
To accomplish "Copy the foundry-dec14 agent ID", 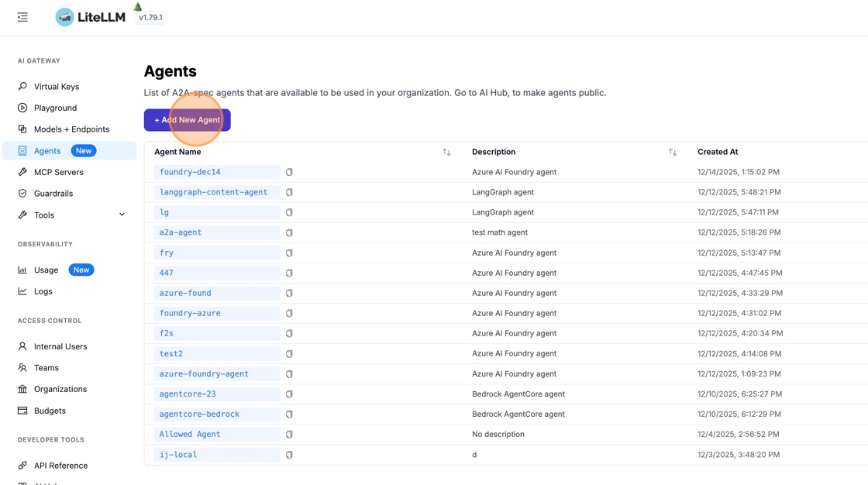I will pyautogui.click(x=289, y=172).
